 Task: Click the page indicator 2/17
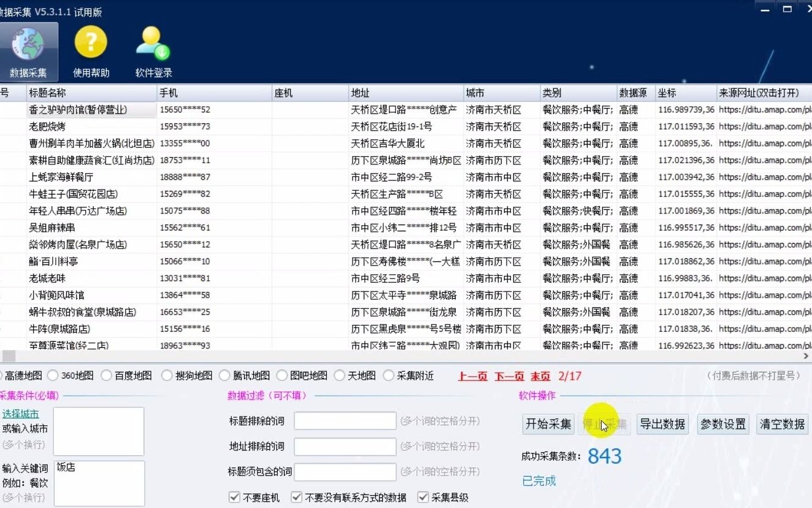pos(570,376)
